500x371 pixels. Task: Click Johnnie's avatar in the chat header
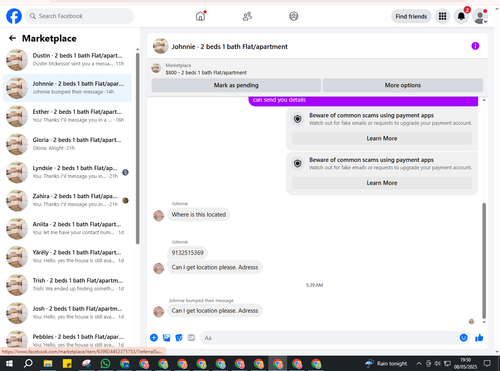click(161, 46)
